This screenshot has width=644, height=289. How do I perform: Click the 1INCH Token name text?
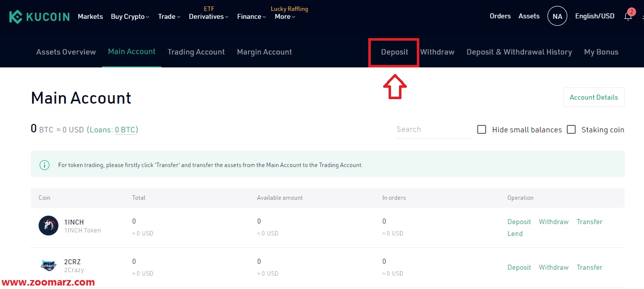83,231
